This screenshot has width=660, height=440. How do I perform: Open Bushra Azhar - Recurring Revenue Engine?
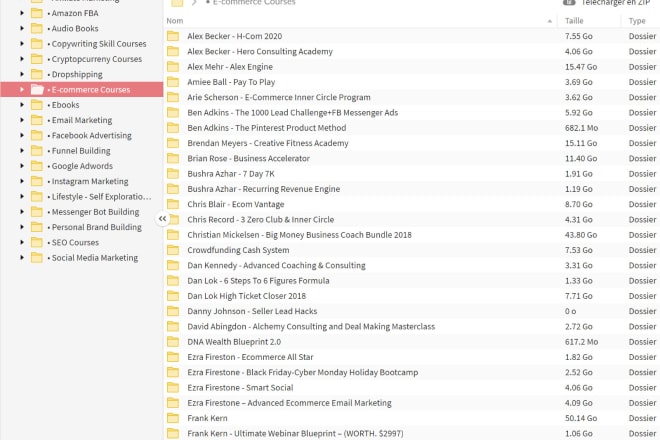263,189
